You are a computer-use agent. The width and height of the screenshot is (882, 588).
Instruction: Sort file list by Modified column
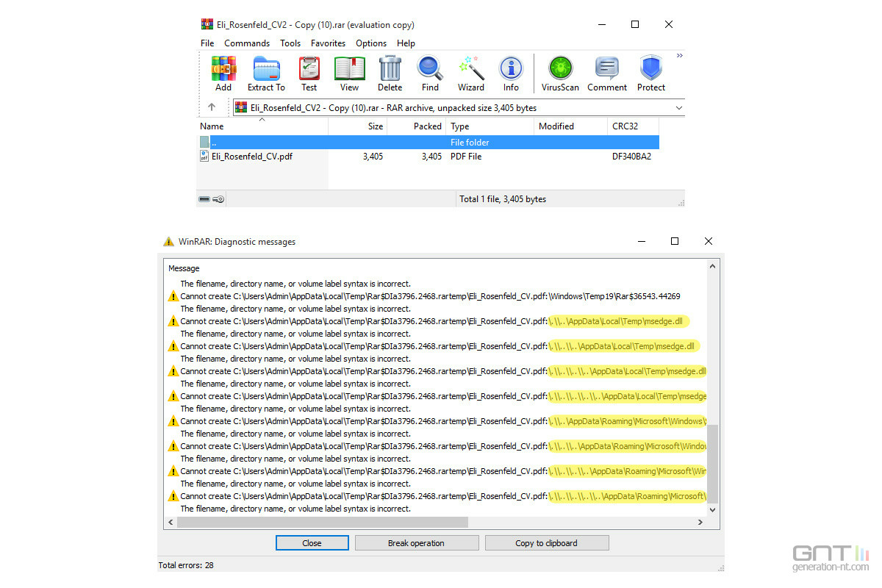570,126
